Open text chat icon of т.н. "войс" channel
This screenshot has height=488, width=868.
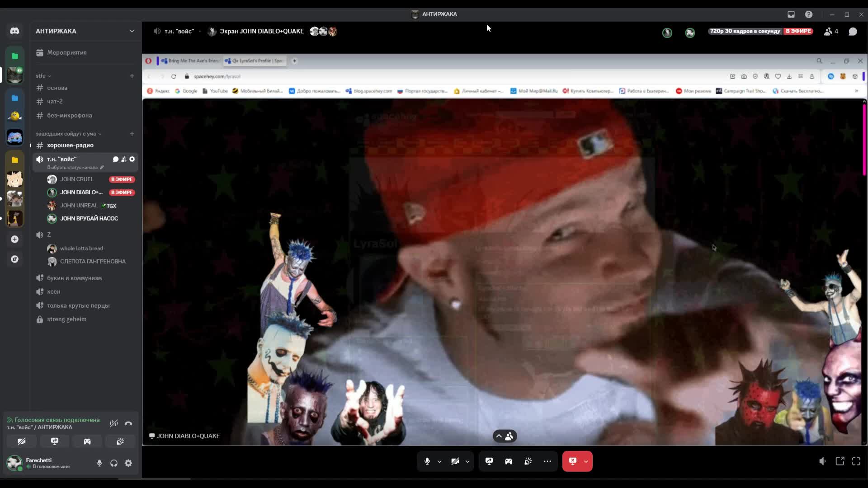point(116,159)
